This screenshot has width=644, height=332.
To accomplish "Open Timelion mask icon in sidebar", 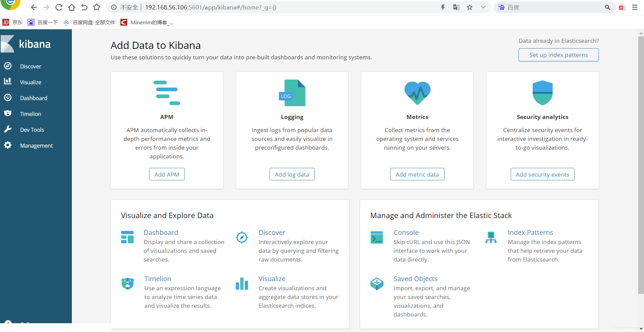I will (8, 114).
